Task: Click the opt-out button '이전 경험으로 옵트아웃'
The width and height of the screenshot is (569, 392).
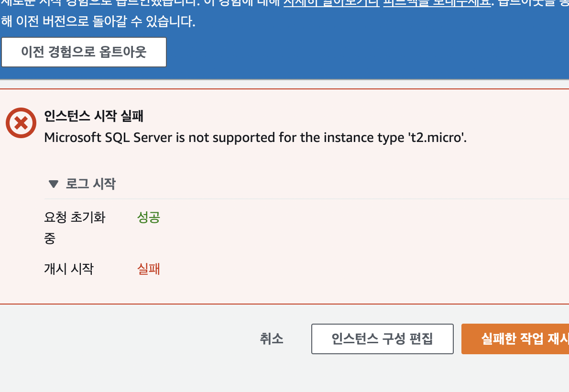Action: coord(84,52)
